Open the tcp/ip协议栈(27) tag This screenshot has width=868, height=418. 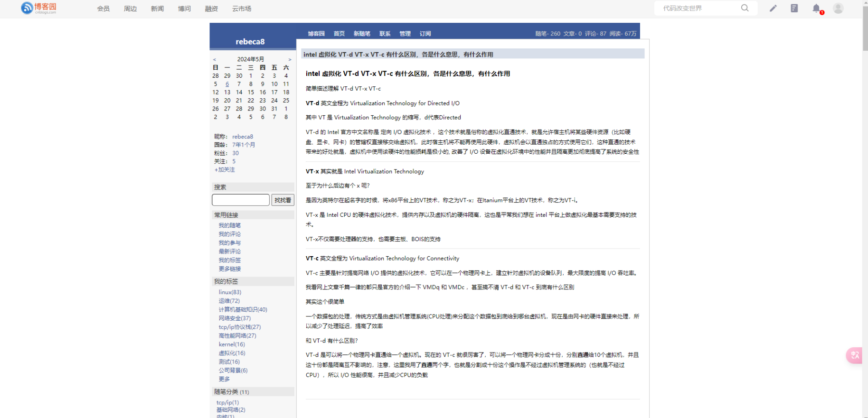(x=240, y=327)
